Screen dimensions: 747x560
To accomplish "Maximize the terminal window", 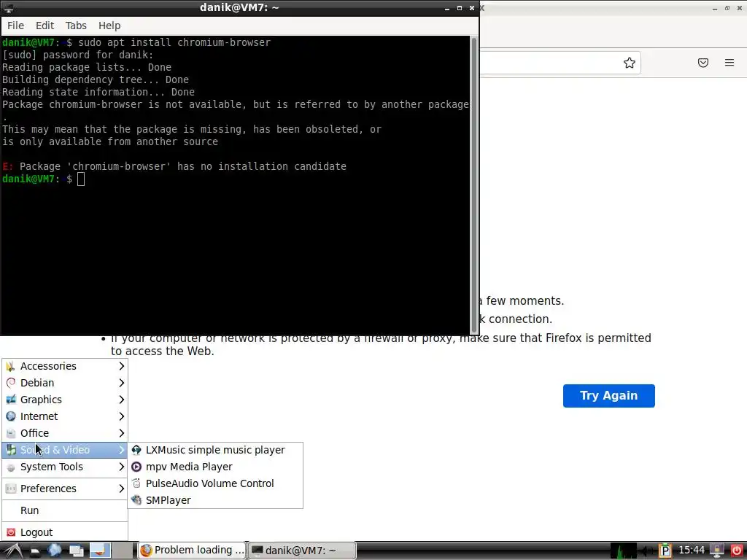I will pyautogui.click(x=460, y=8).
